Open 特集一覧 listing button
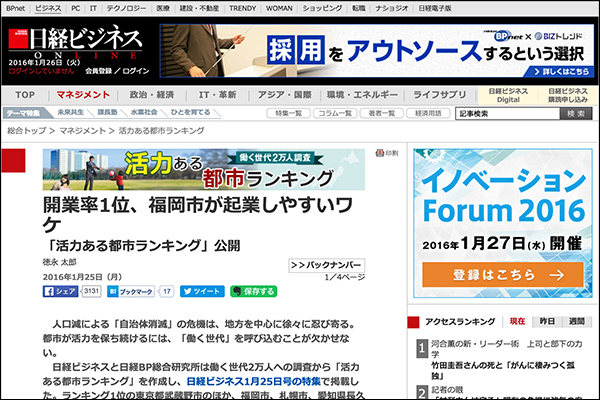The width and height of the screenshot is (600, 400). (291, 113)
